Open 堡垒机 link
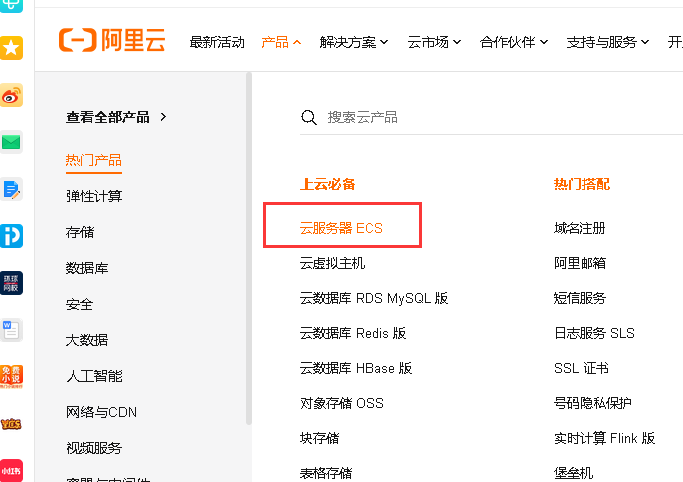683x482 pixels. tap(573, 473)
